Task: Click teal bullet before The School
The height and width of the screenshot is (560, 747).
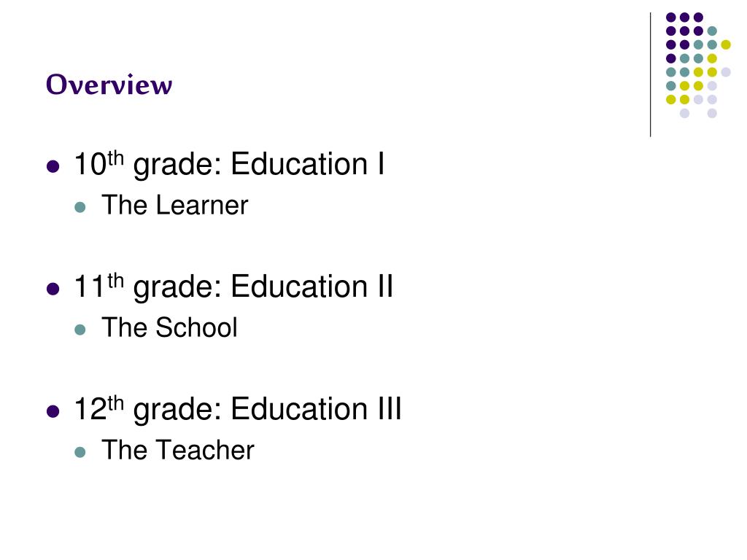Action: 80,330
